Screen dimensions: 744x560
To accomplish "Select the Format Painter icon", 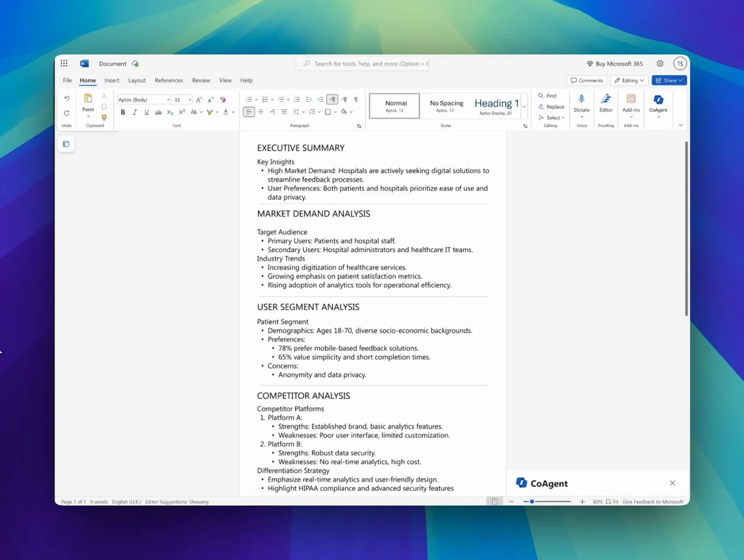I will click(x=104, y=117).
